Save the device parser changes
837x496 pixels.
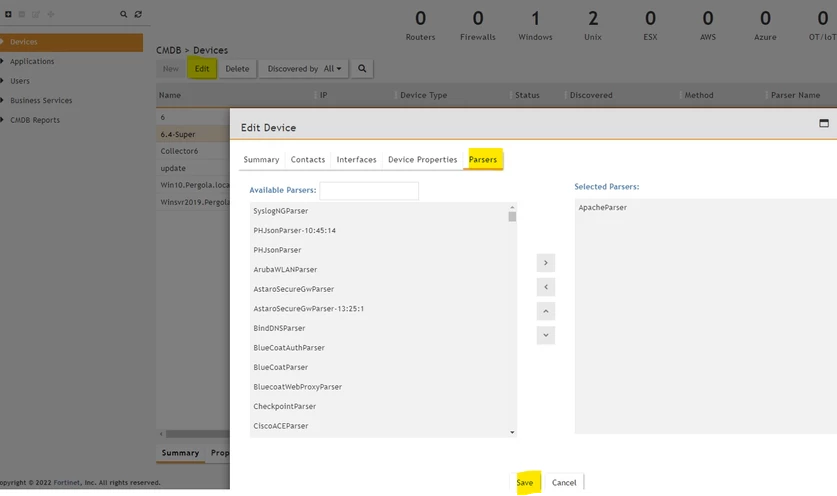point(525,482)
